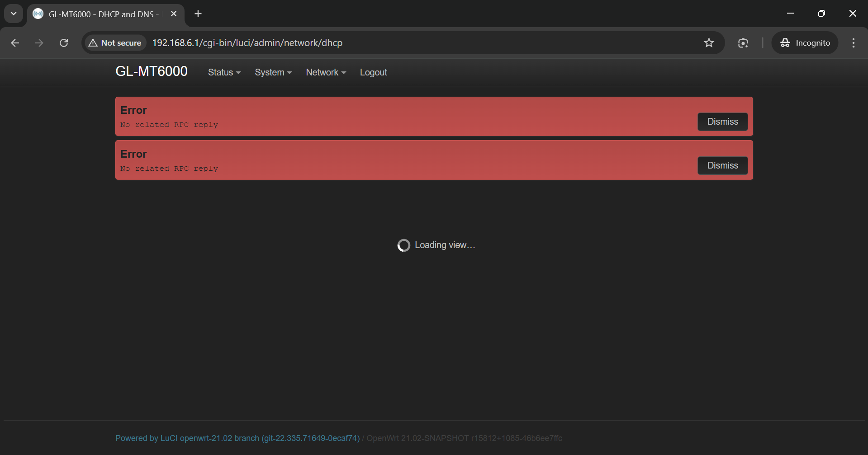This screenshot has width=868, height=455.
Task: Open the Chrome three-dot menu
Action: click(854, 43)
